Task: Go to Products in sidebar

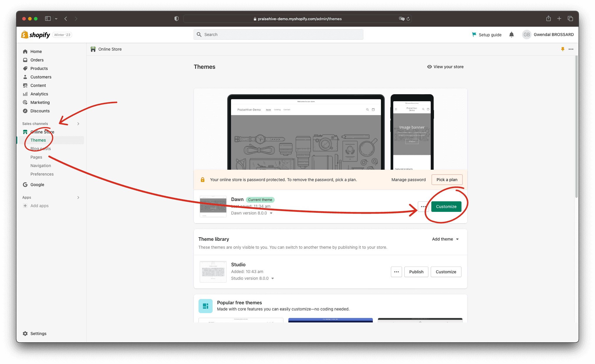Action: click(39, 68)
